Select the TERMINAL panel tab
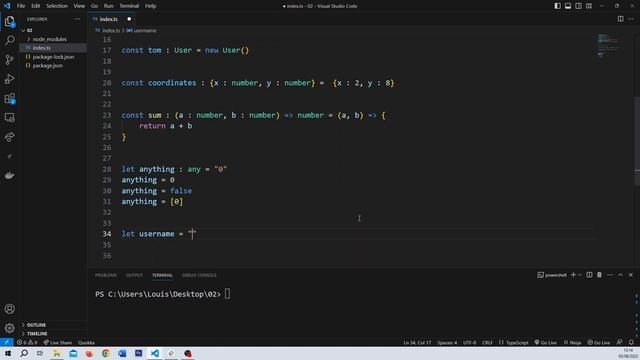 point(162,275)
